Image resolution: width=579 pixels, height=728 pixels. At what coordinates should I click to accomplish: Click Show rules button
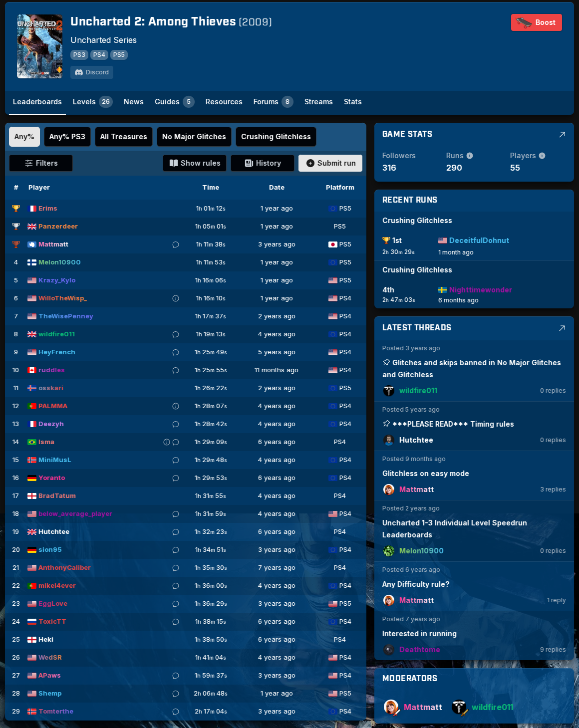[195, 163]
